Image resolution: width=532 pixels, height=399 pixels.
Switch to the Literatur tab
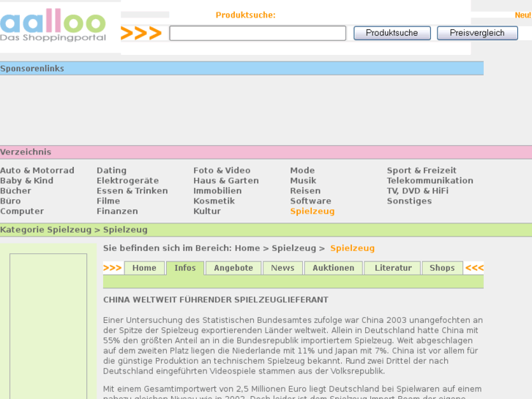click(x=393, y=268)
